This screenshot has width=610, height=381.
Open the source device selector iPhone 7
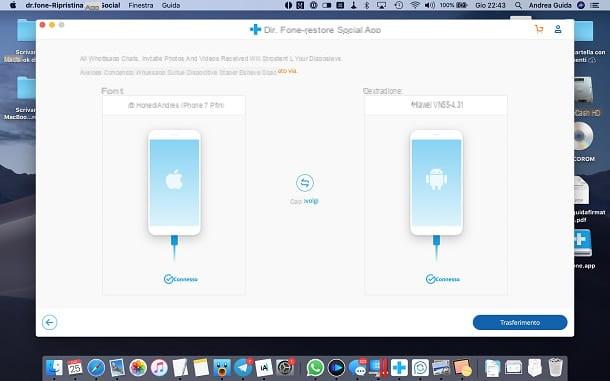(x=174, y=105)
